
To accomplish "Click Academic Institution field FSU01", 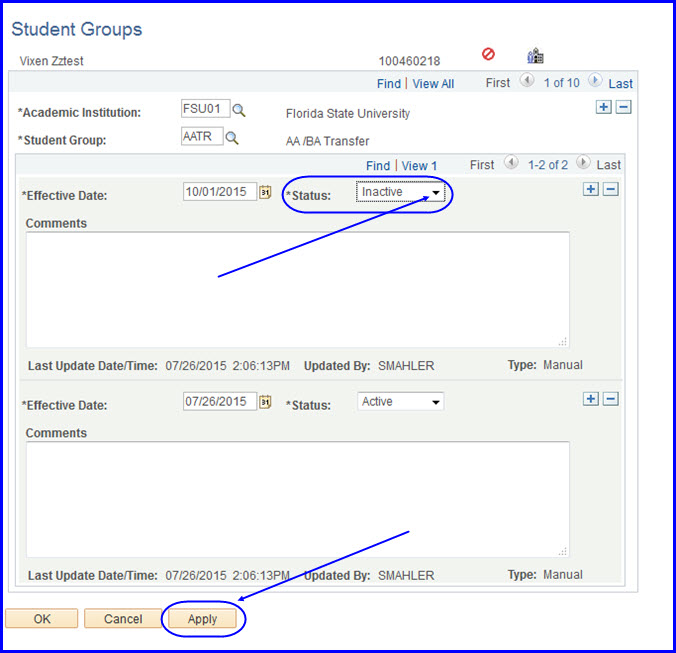I will coord(205,109).
